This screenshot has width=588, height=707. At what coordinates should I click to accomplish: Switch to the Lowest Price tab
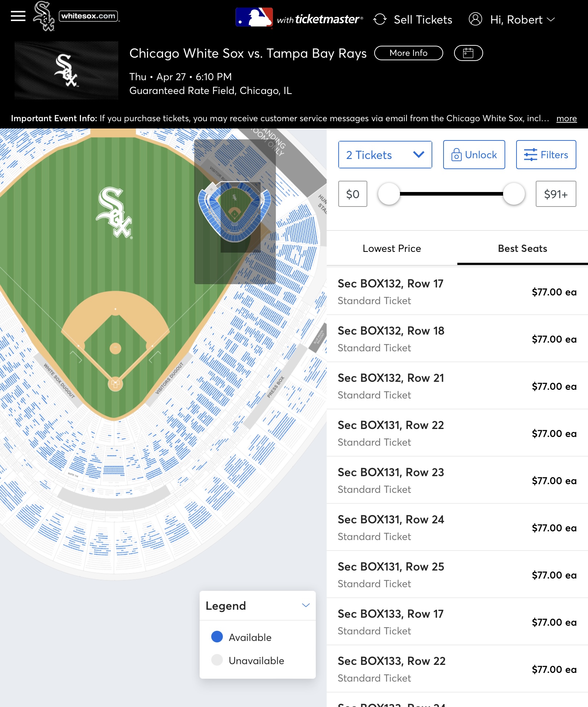coord(392,249)
